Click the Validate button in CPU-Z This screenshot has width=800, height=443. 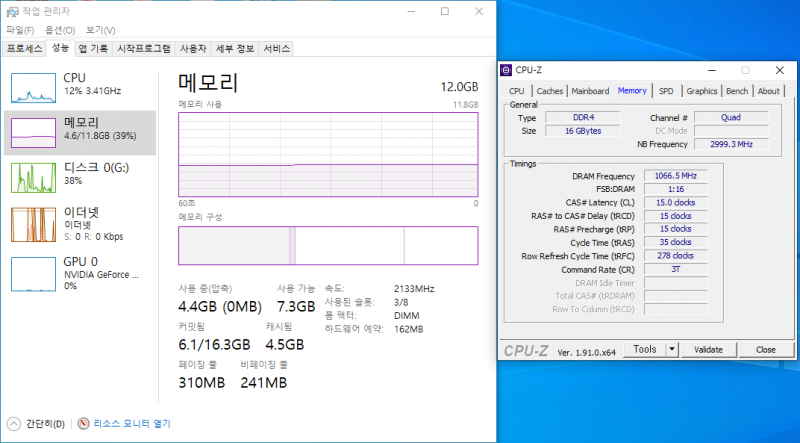coord(708,350)
